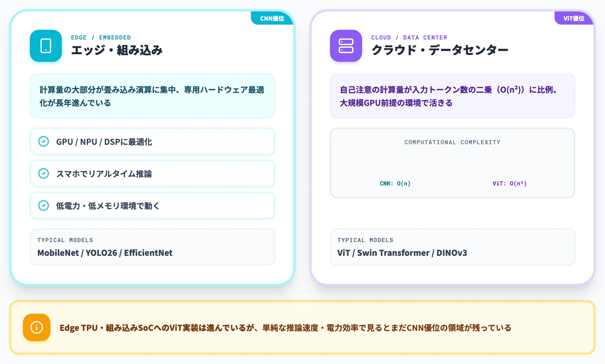
Task: Click the CLOUD / DATA CENTER label
Action: [409, 37]
